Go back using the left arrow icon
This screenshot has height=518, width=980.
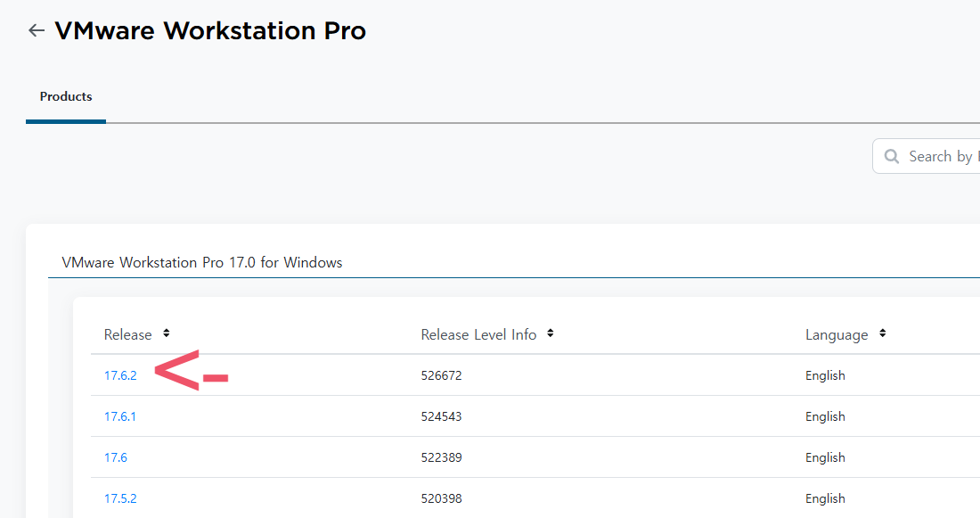pos(37,30)
